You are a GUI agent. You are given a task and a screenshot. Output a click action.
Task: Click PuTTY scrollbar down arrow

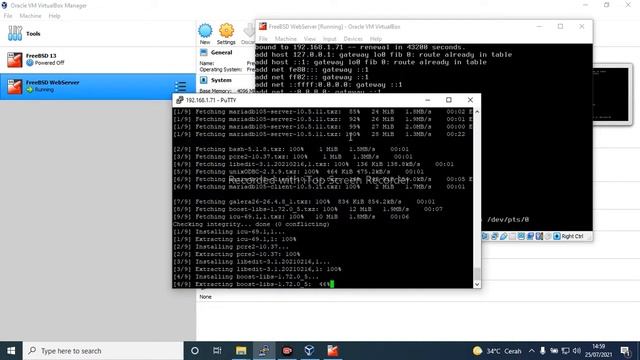click(477, 284)
